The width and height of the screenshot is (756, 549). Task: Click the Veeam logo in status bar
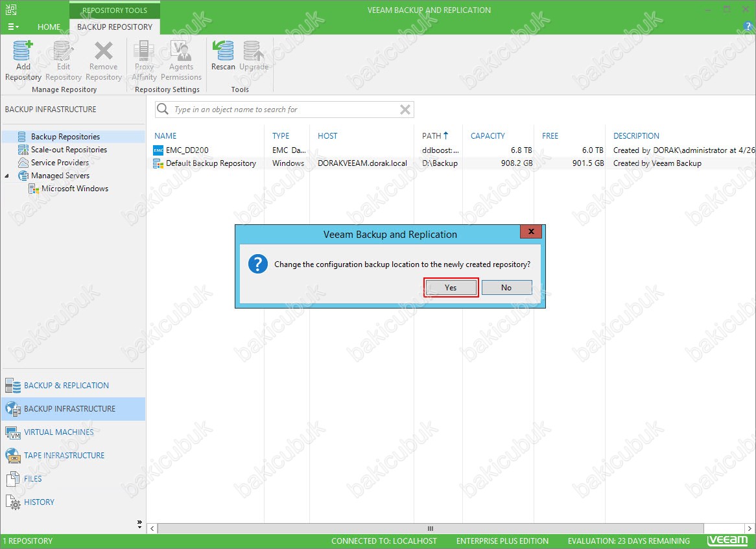coord(728,541)
